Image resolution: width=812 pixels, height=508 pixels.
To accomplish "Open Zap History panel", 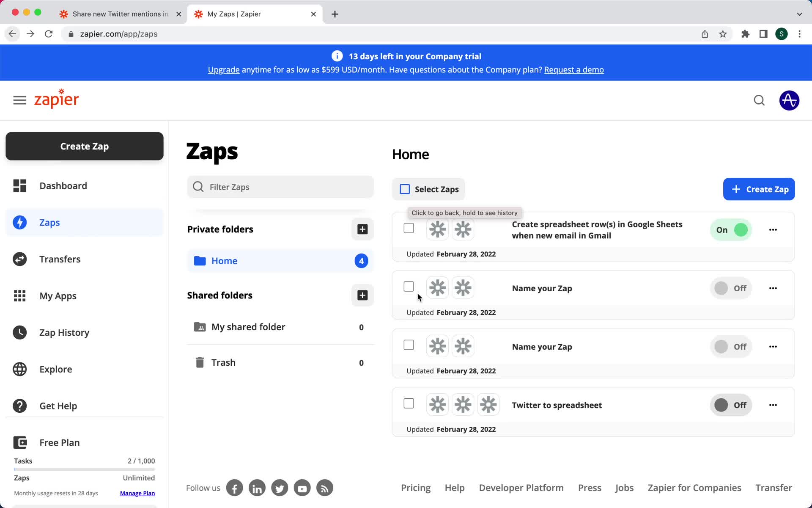I will (x=64, y=332).
